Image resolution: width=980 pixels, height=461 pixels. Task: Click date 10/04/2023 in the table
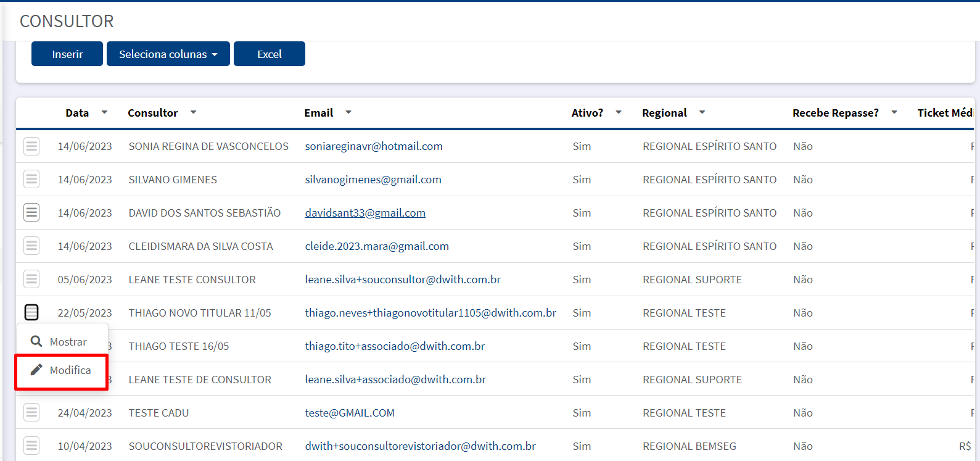pos(85,446)
